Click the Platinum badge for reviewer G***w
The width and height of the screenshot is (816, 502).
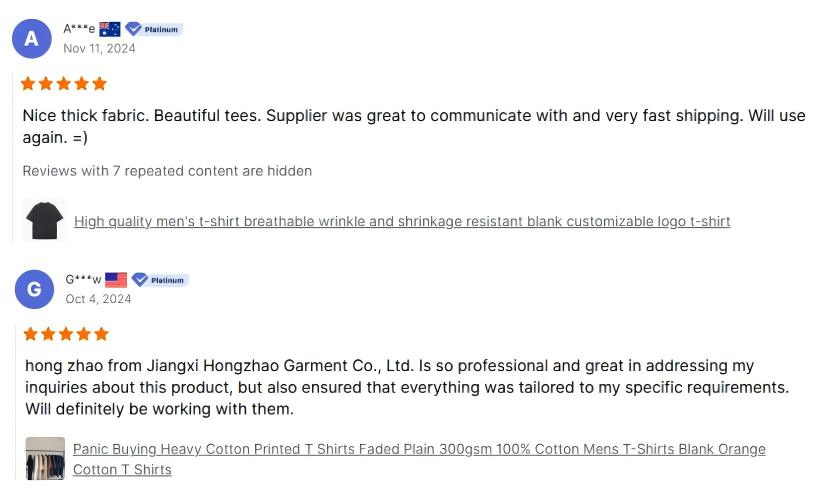[160, 280]
